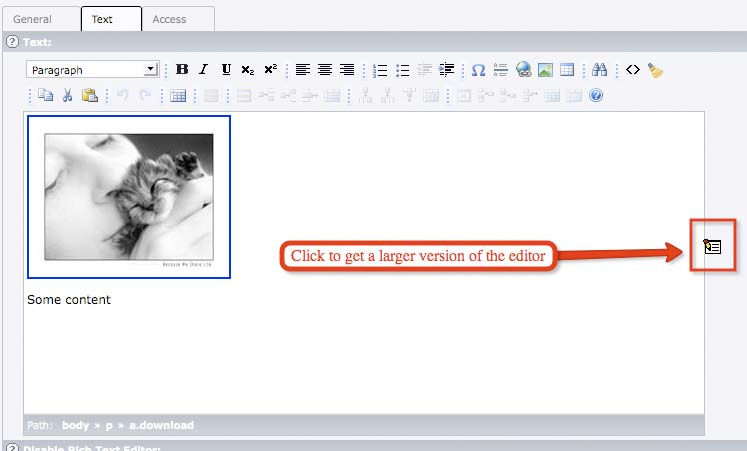
Task: Toggle bold formatting in the toolbar
Action: [182, 70]
